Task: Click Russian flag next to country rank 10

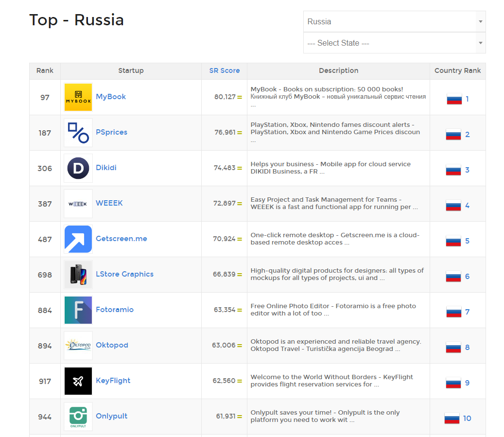Action: click(x=452, y=419)
